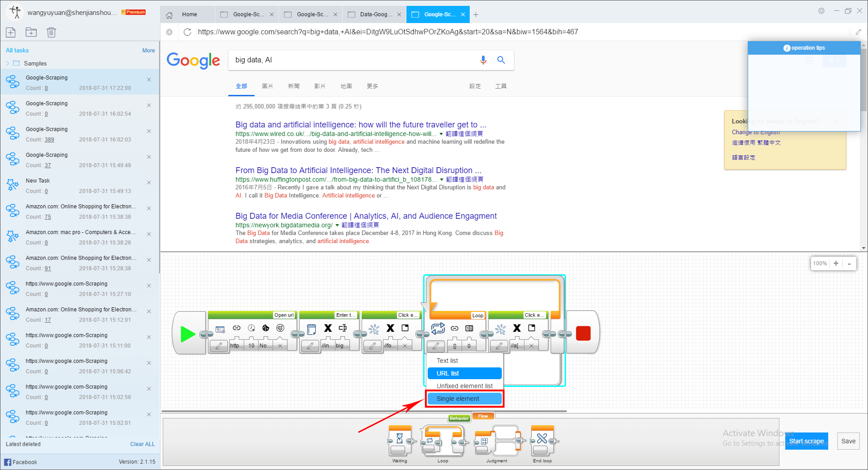The height and width of the screenshot is (470, 868).
Task: Stop the workflow with the red stop block
Action: 583,334
